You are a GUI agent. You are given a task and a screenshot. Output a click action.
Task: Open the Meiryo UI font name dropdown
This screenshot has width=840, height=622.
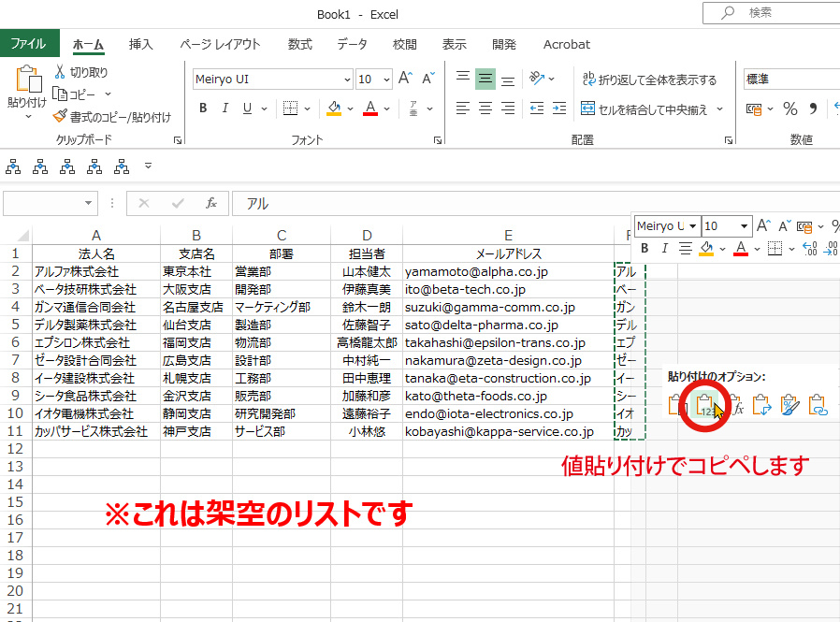(x=347, y=80)
